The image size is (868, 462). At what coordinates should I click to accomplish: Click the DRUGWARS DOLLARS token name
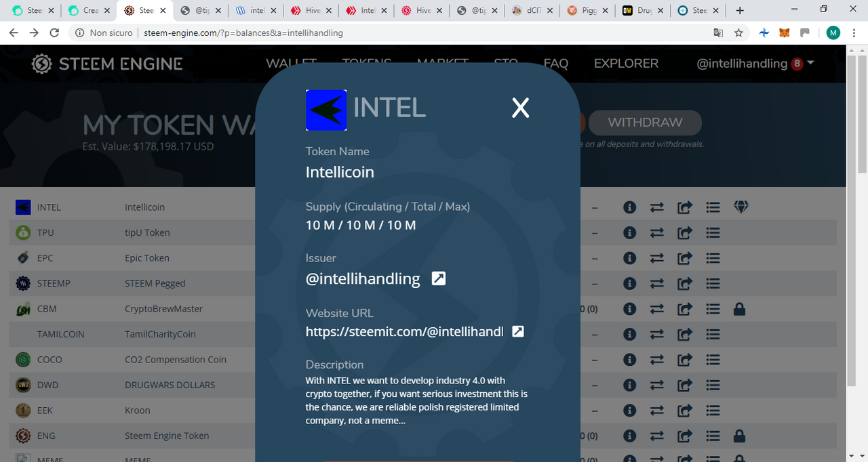click(170, 385)
